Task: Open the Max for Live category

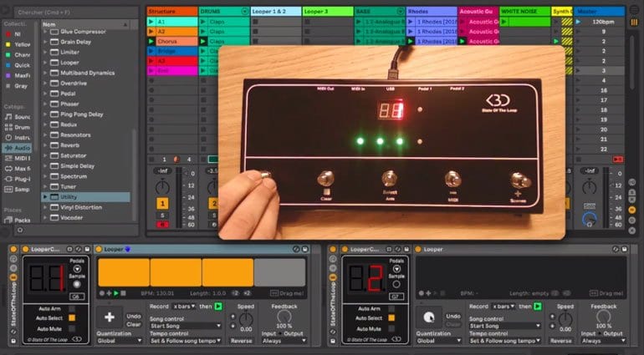Action: click(x=18, y=168)
